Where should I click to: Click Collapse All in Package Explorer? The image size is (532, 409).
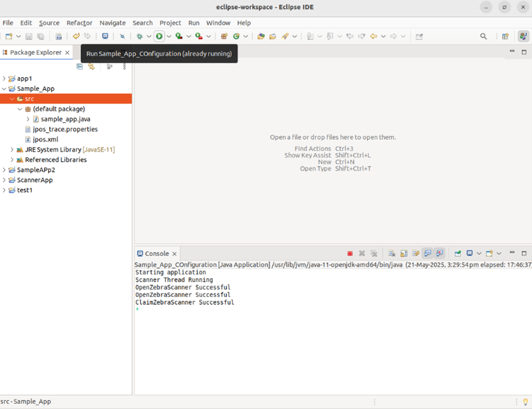tap(79, 67)
